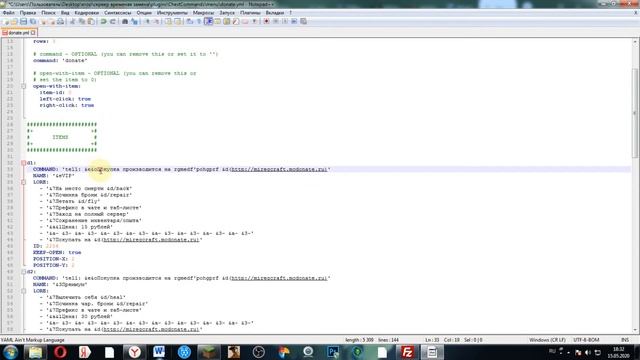The height and width of the screenshot is (360, 640).
Task: Collapse the d2 block fold marker
Action: point(23,271)
